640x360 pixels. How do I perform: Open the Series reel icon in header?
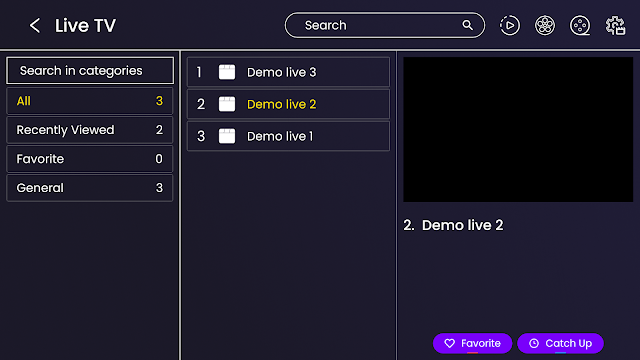[x=580, y=25]
